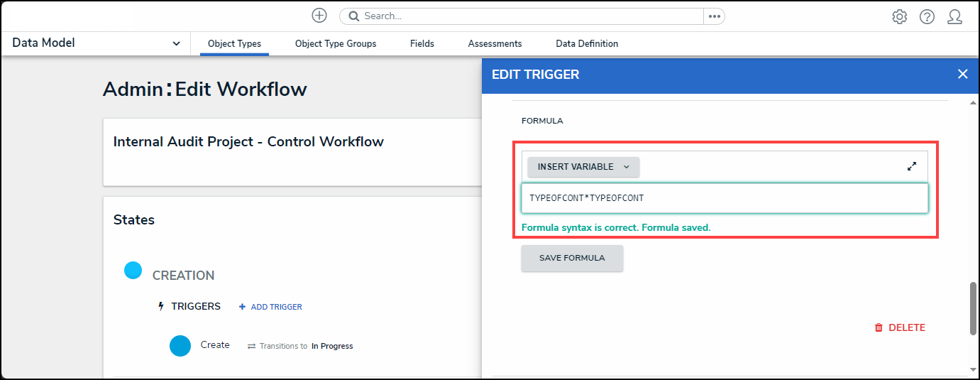
Task: Open the user profile icon
Action: [954, 16]
